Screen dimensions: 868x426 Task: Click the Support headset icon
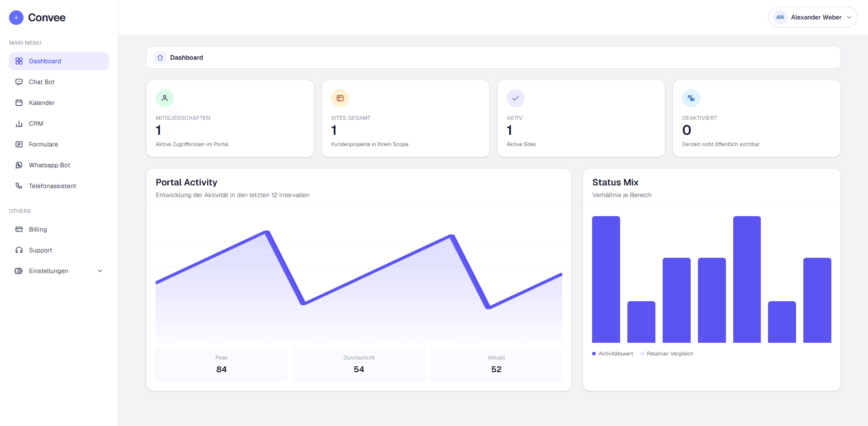click(x=19, y=250)
